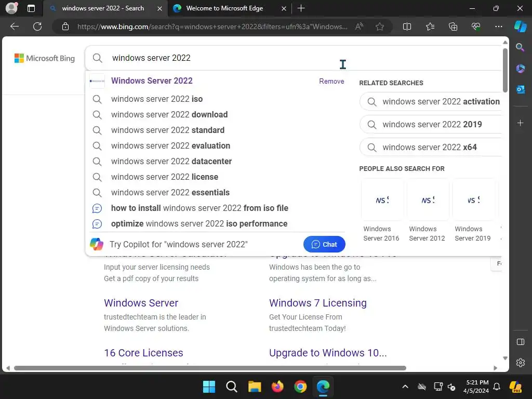The width and height of the screenshot is (532, 399).
Task: Start Read aloud from address bar
Action: coord(359,26)
